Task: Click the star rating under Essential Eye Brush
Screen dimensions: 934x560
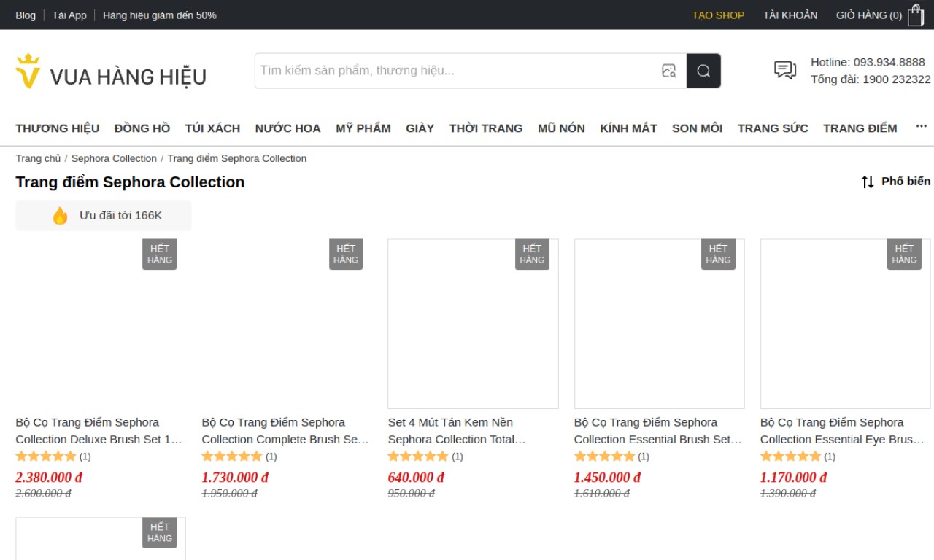Action: click(x=790, y=456)
